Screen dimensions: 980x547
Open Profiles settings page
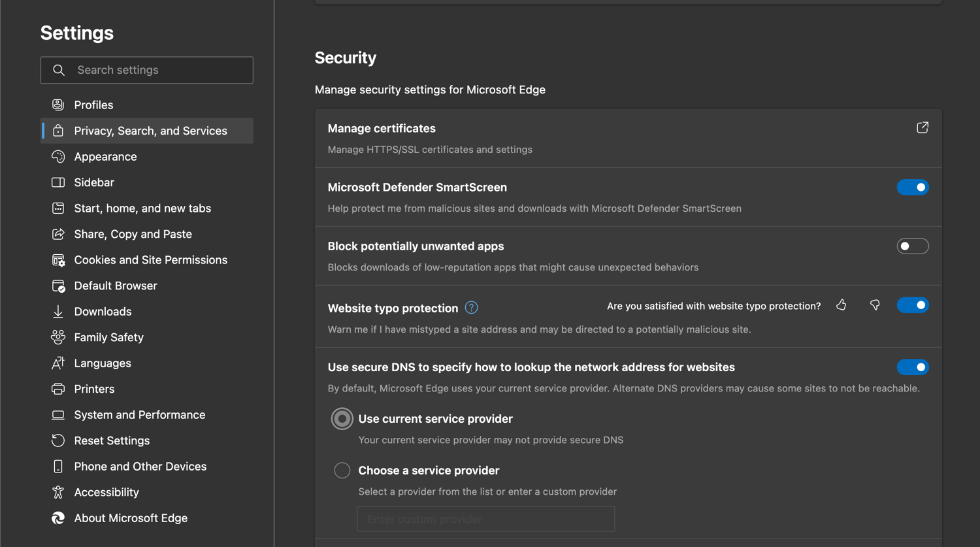click(147, 105)
